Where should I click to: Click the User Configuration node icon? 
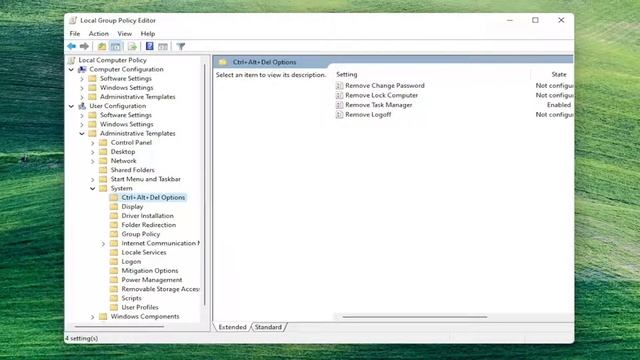[82, 106]
